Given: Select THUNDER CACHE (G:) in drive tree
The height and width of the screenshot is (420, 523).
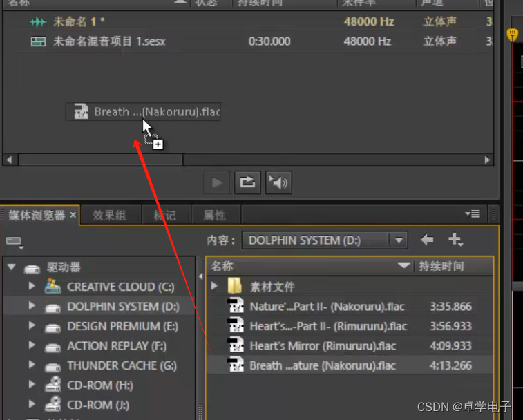Looking at the screenshot, I should point(122,365).
